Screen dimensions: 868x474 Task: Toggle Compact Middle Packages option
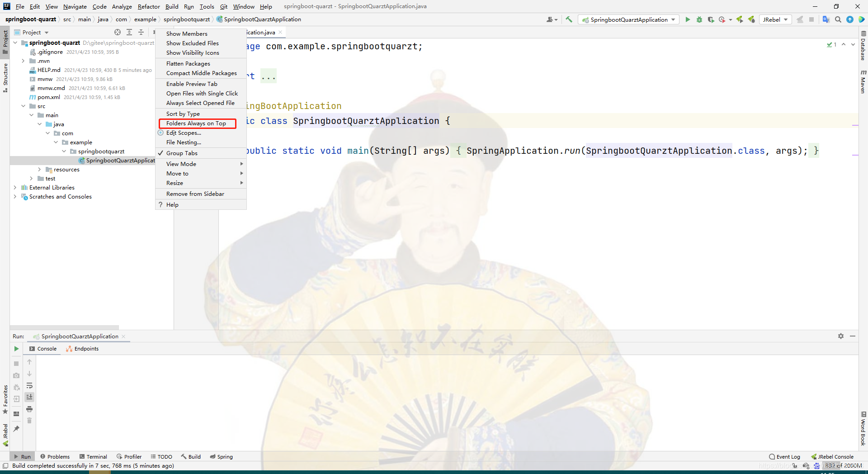[x=201, y=73]
